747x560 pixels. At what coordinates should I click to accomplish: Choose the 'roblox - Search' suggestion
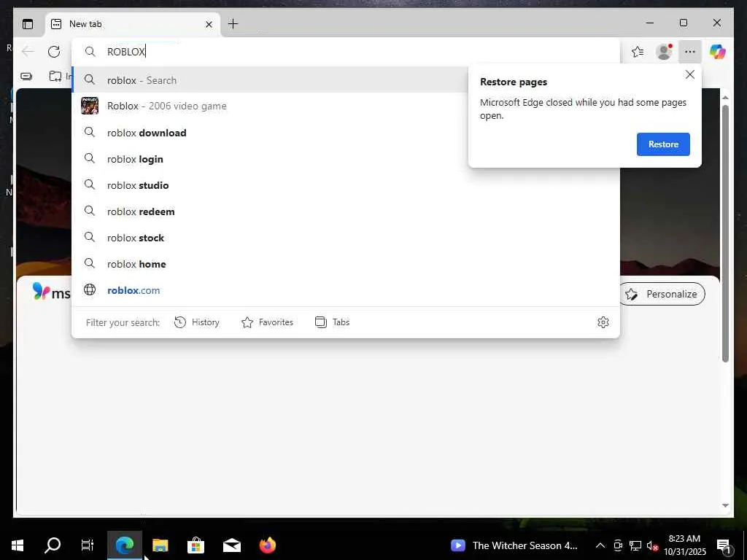pyautogui.click(x=270, y=80)
